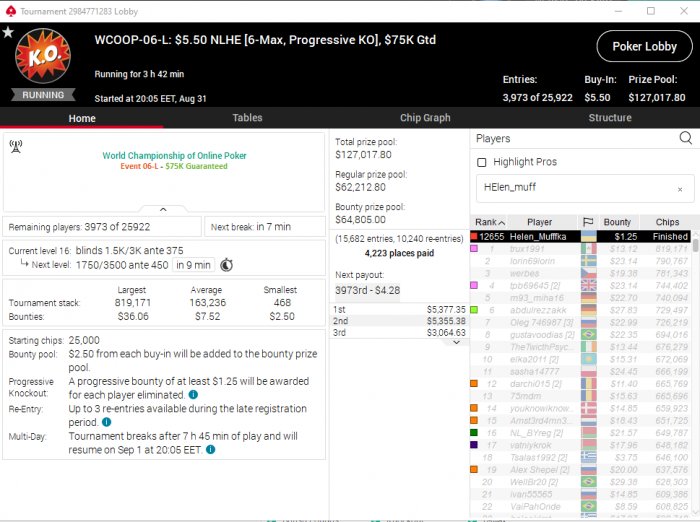This screenshot has width=700, height=522.
Task: Click the World Championship of Online Poker text
Action: [x=174, y=155]
